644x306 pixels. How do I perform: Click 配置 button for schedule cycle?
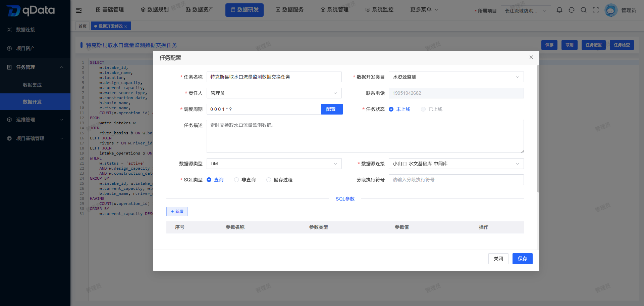click(332, 109)
